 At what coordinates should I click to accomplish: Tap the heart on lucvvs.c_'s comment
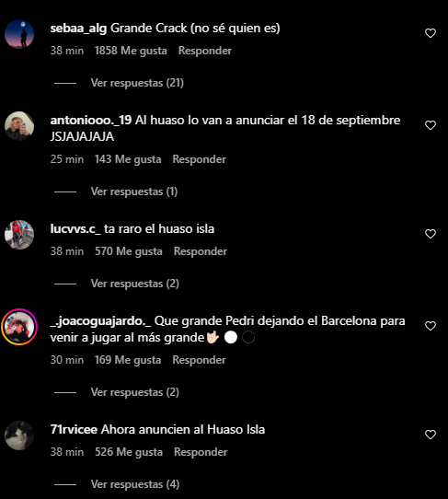click(431, 234)
